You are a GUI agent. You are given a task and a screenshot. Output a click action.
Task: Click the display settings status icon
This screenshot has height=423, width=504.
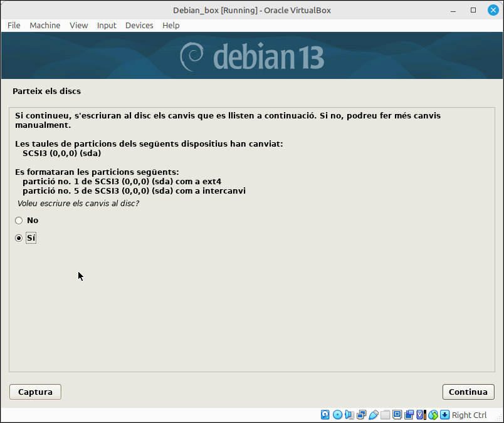click(x=397, y=415)
